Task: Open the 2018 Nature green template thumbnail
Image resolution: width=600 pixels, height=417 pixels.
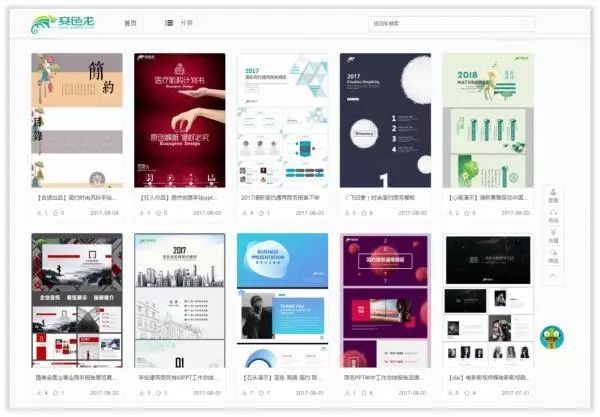Action: 488,120
